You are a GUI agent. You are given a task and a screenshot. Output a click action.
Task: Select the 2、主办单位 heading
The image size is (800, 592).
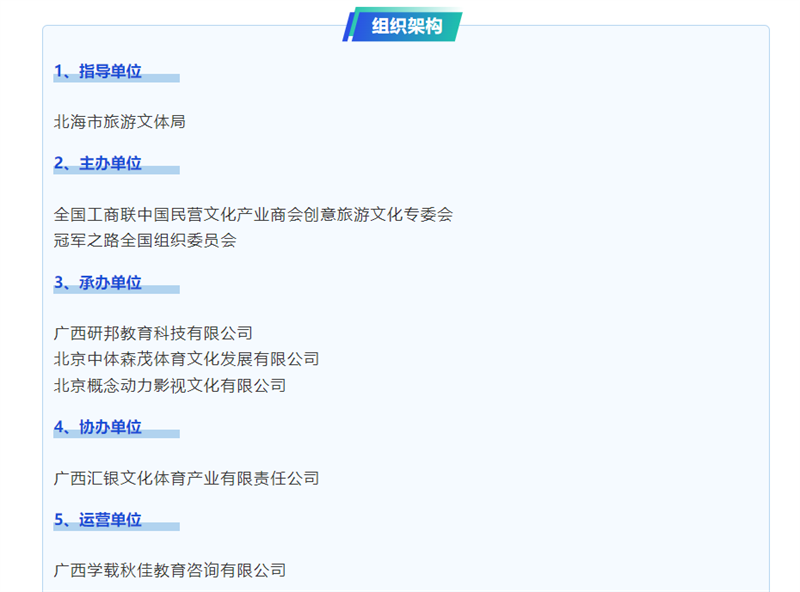point(98,163)
